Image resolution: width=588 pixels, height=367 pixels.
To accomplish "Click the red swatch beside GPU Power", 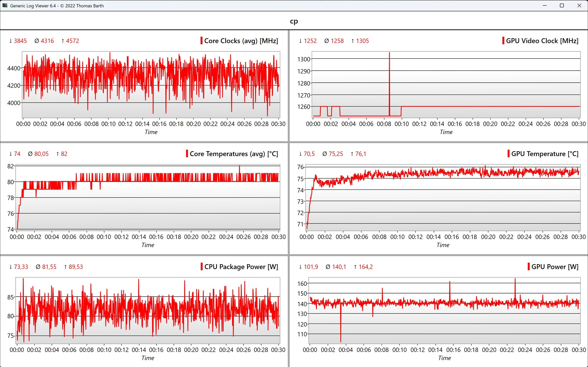I will click(529, 267).
